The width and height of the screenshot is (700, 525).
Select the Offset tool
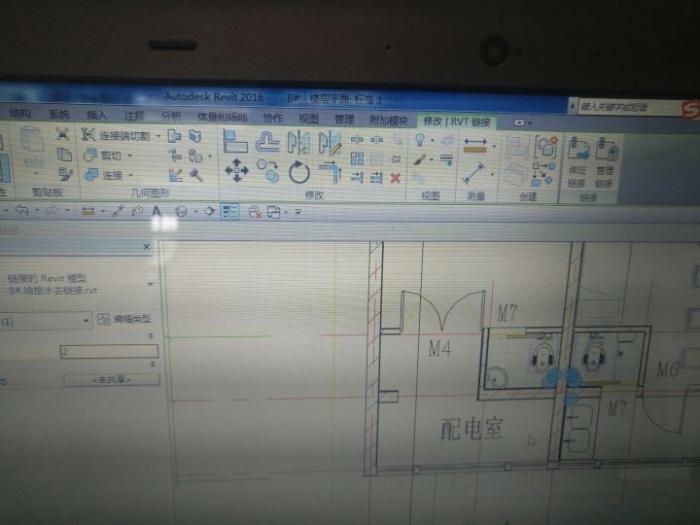(x=268, y=142)
